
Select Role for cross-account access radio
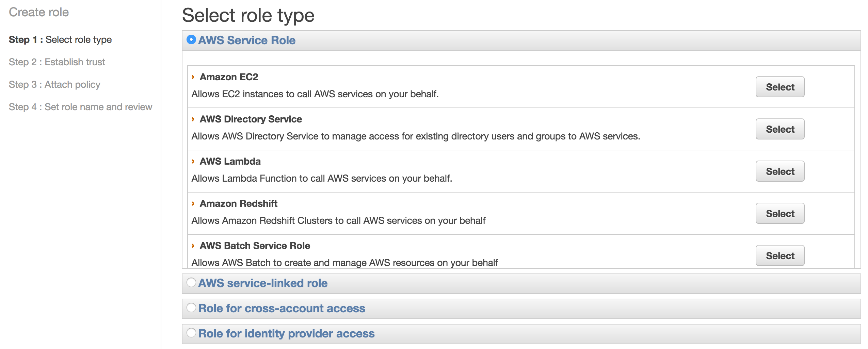(191, 308)
